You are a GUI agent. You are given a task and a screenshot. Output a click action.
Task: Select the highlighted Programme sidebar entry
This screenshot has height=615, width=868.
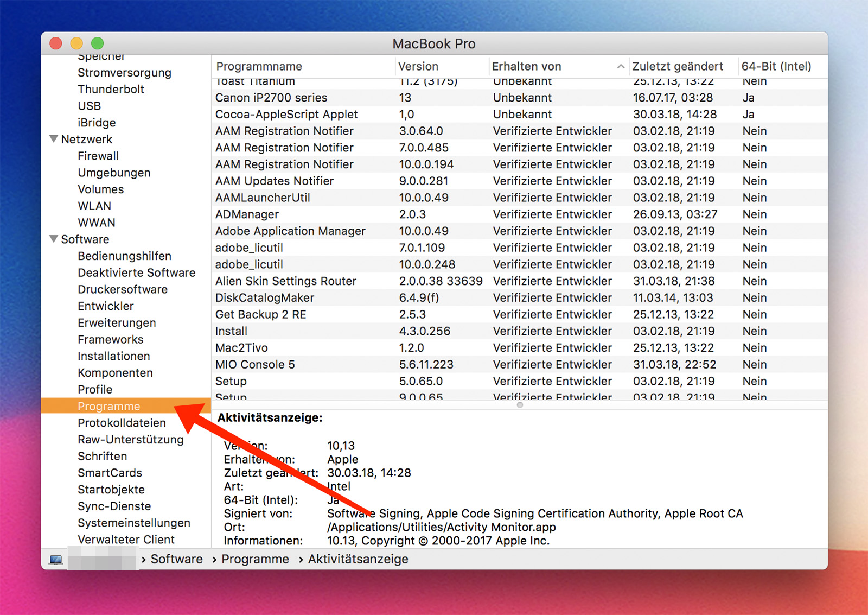126,406
